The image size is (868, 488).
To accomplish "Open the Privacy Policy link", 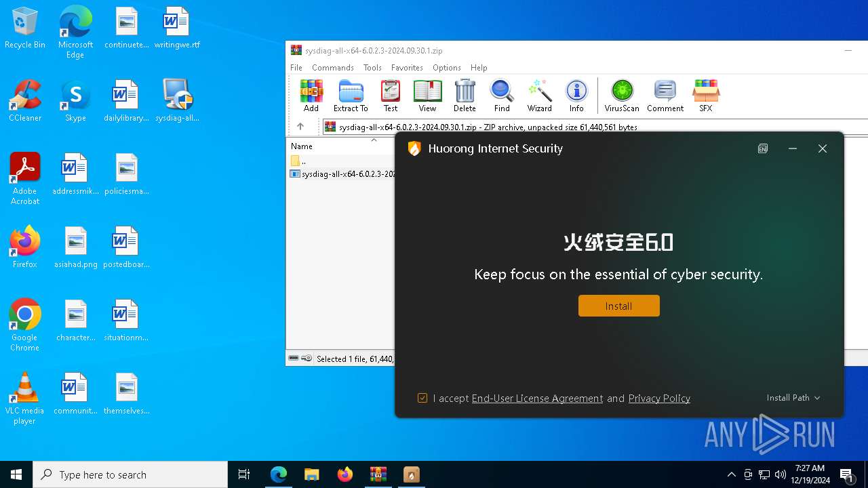I will (659, 399).
